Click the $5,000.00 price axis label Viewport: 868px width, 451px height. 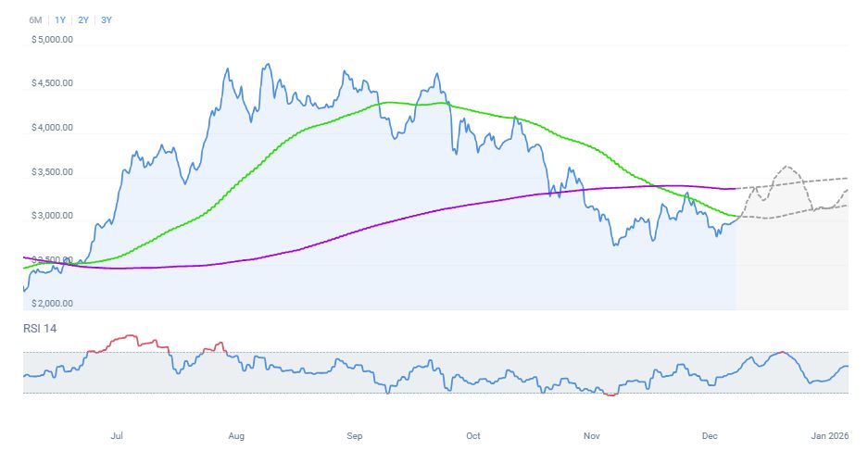pos(52,40)
